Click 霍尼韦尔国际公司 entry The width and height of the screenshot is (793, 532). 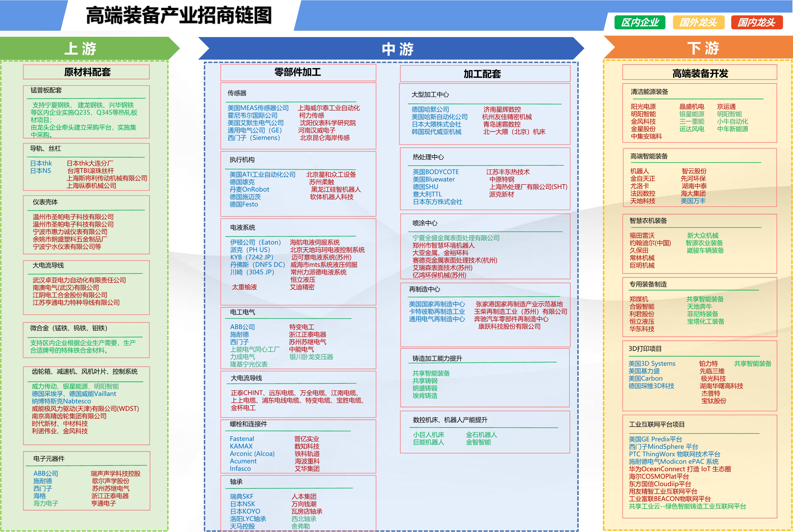[x=252, y=115]
